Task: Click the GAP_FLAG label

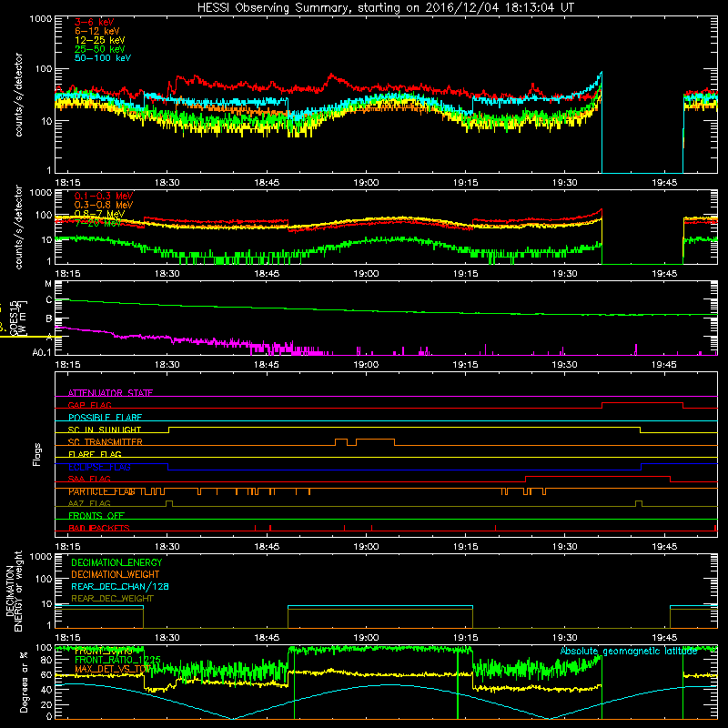Action: coord(89,405)
